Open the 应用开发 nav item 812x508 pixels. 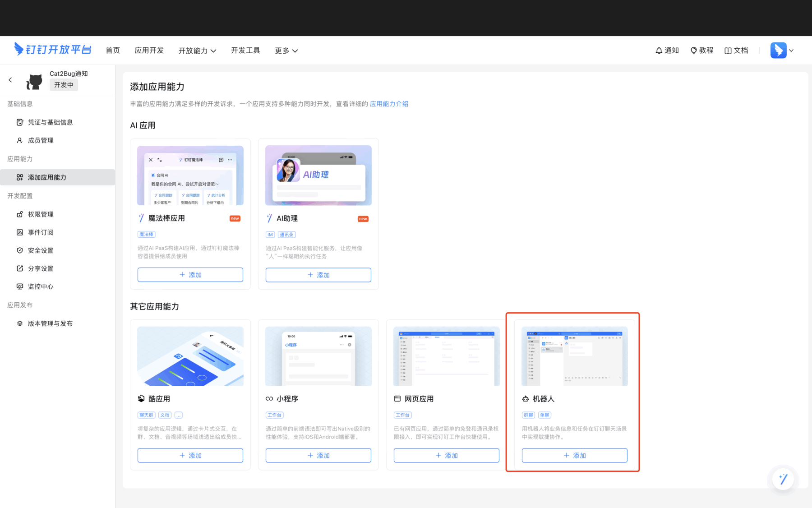[x=149, y=51]
